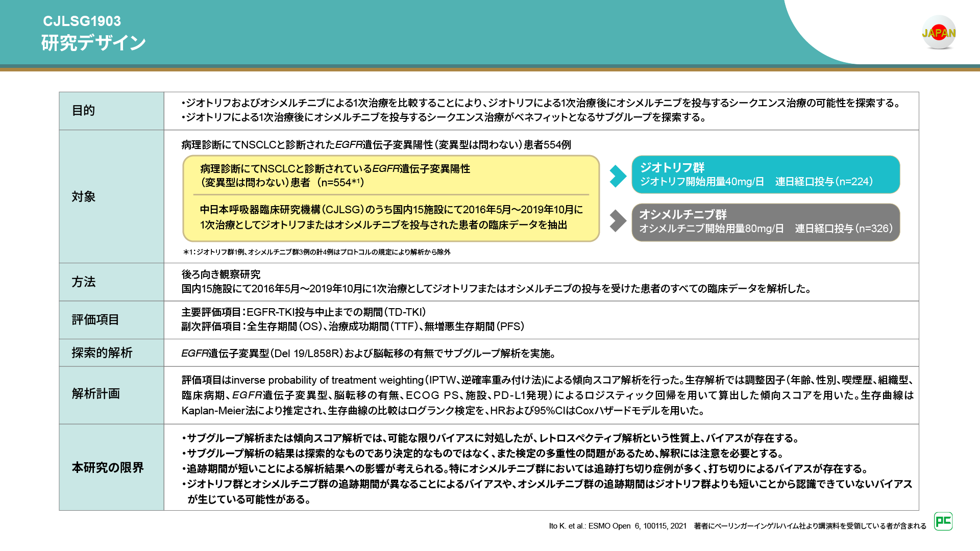Click the CJLSG1903 heading text
Image resolution: width=980 pixels, height=551 pixels.
[82, 21]
